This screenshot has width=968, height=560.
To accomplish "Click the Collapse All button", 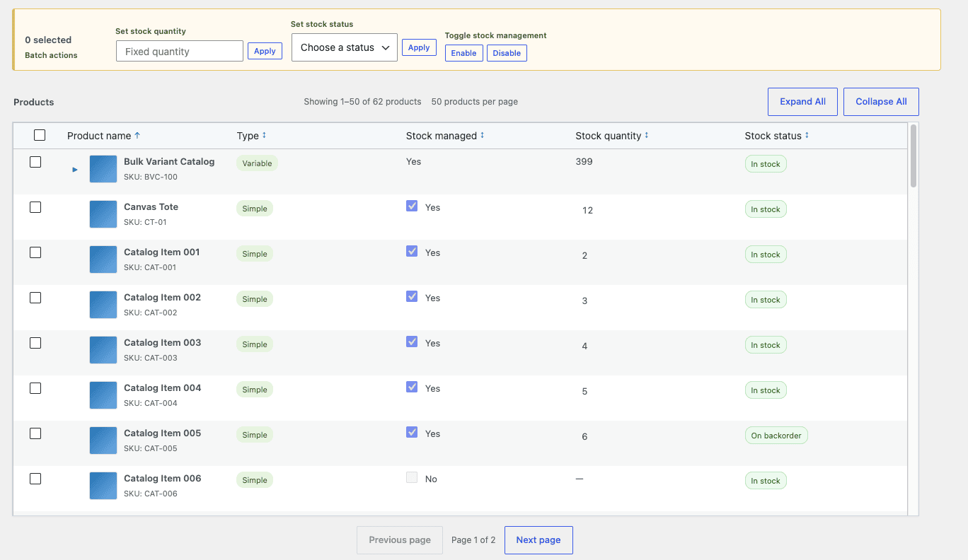I will pos(881,102).
